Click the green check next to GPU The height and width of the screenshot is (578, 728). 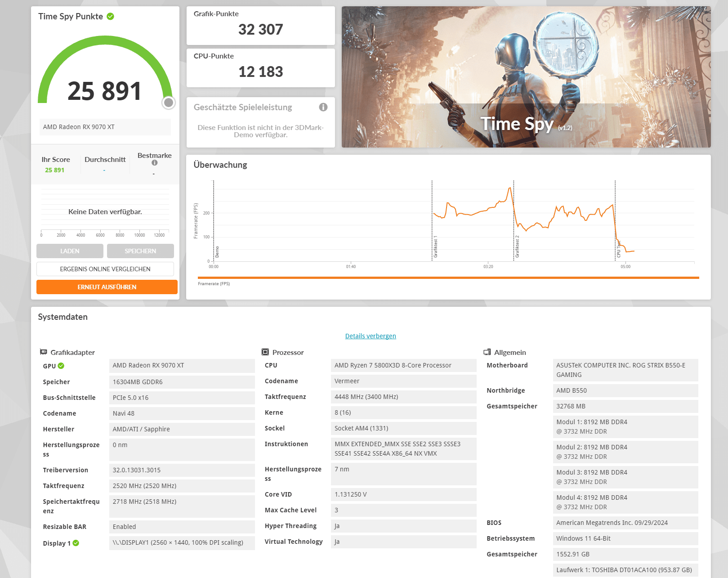tap(61, 366)
